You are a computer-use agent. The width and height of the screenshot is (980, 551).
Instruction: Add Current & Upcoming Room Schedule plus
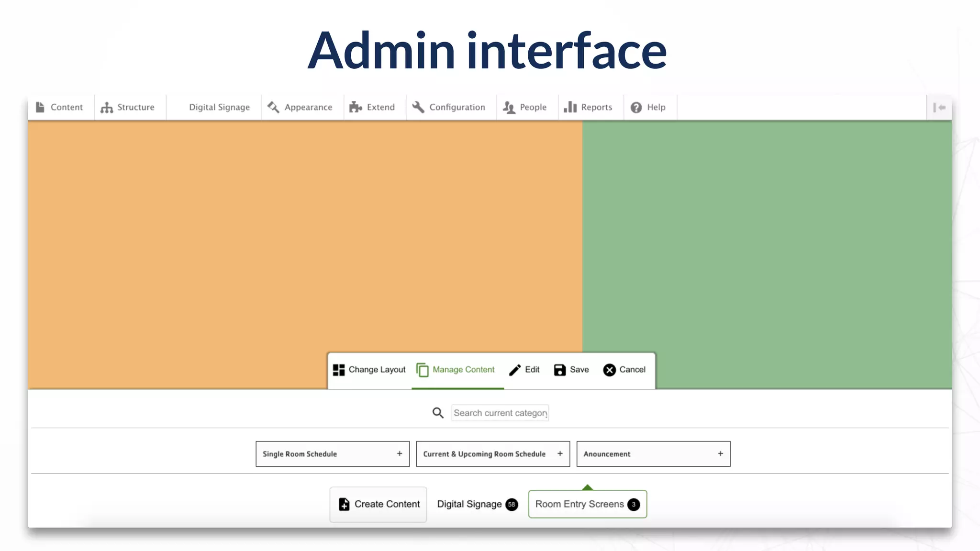click(560, 453)
